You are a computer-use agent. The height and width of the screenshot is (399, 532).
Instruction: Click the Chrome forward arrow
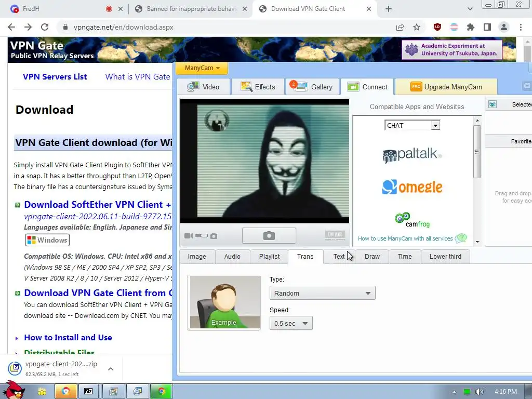pos(28,27)
